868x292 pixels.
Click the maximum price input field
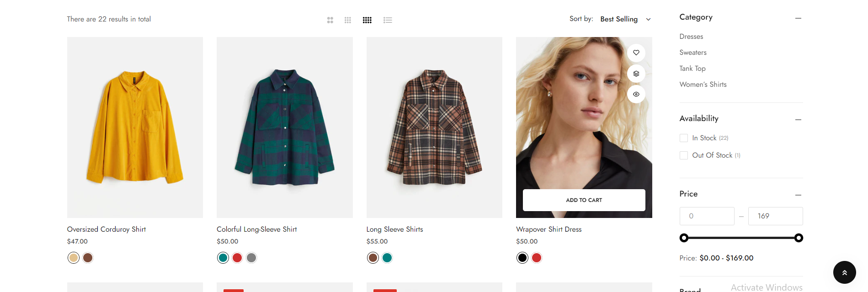pyautogui.click(x=775, y=216)
